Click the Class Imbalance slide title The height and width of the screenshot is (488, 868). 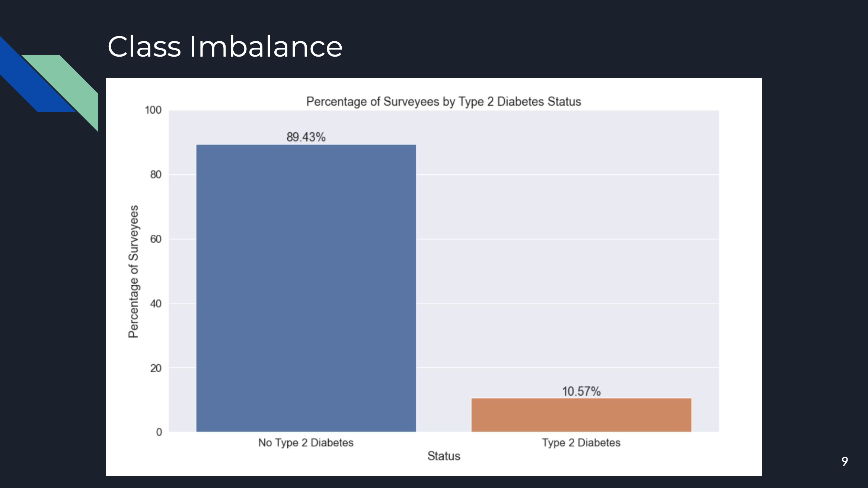(x=225, y=47)
